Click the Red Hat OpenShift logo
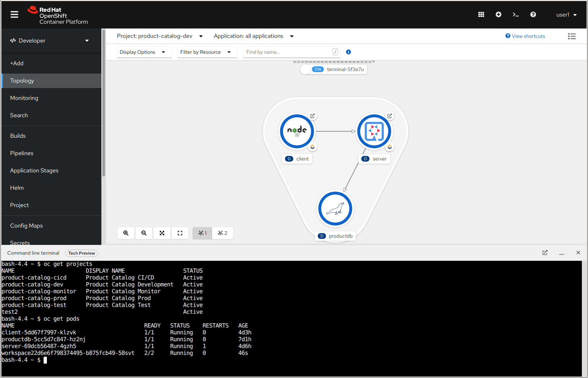The width and height of the screenshot is (588, 378). 58,16
